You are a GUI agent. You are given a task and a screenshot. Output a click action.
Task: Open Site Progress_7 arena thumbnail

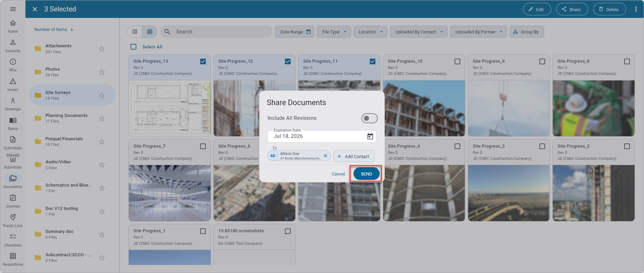(170, 193)
